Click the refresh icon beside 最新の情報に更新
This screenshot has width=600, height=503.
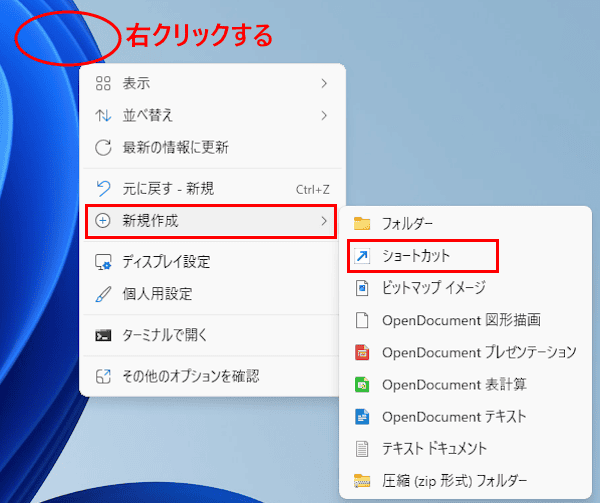(103, 147)
